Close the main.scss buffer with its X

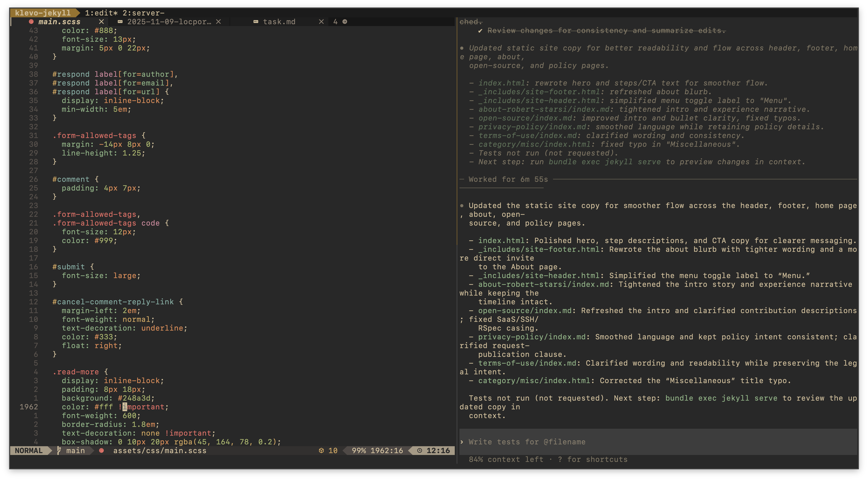click(101, 22)
